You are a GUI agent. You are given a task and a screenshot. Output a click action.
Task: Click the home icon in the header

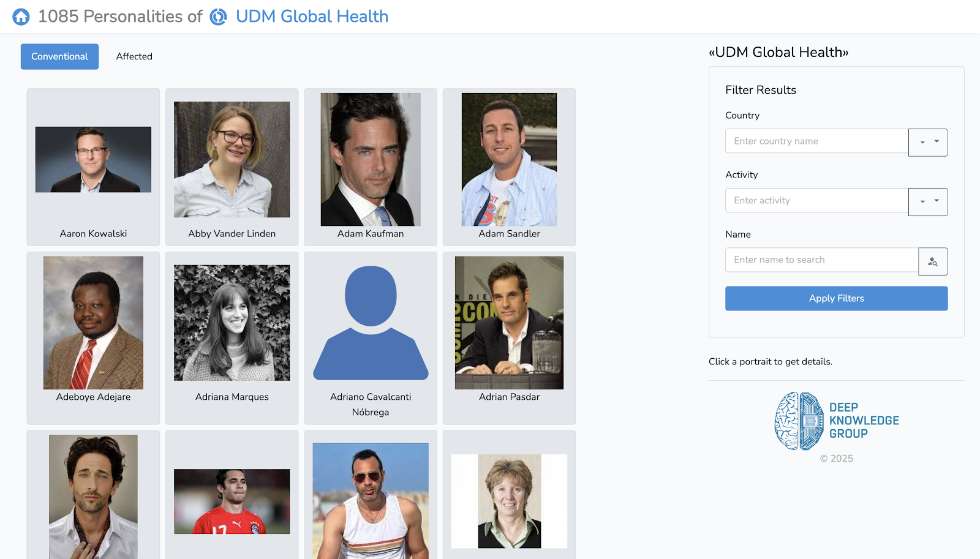[21, 17]
